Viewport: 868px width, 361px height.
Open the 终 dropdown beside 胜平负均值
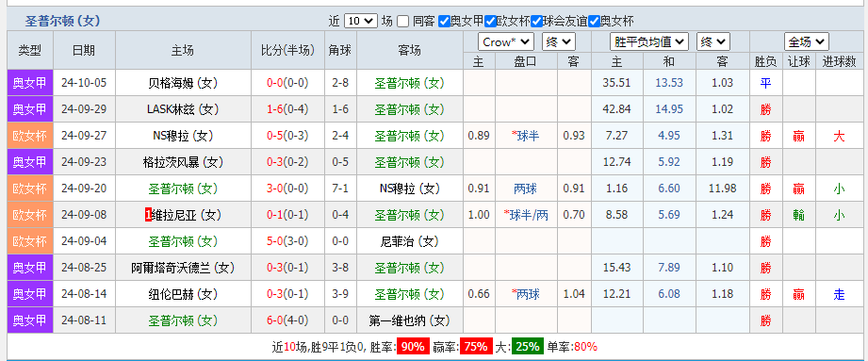coord(713,42)
